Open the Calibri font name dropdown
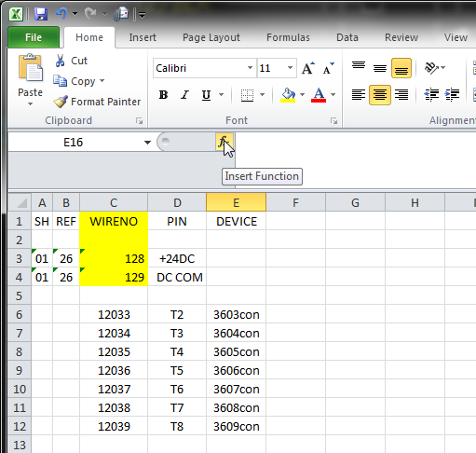This screenshot has height=453, width=476. pos(250,68)
